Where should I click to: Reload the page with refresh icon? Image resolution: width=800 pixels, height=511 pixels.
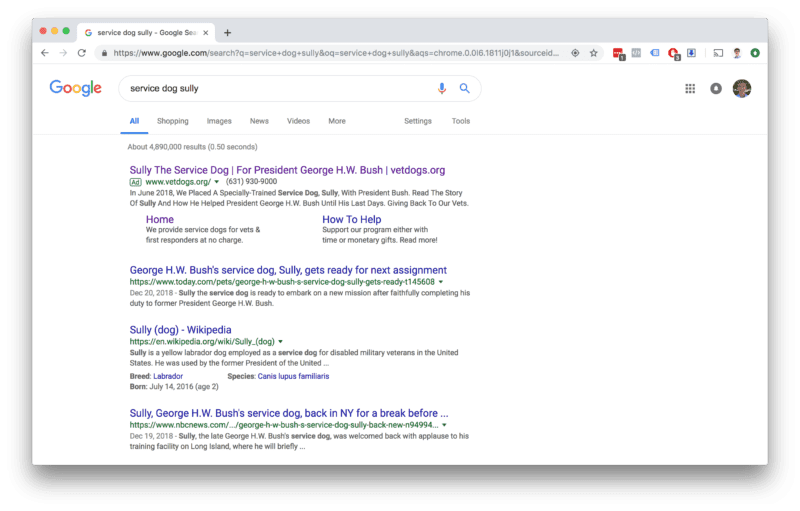pyautogui.click(x=82, y=53)
